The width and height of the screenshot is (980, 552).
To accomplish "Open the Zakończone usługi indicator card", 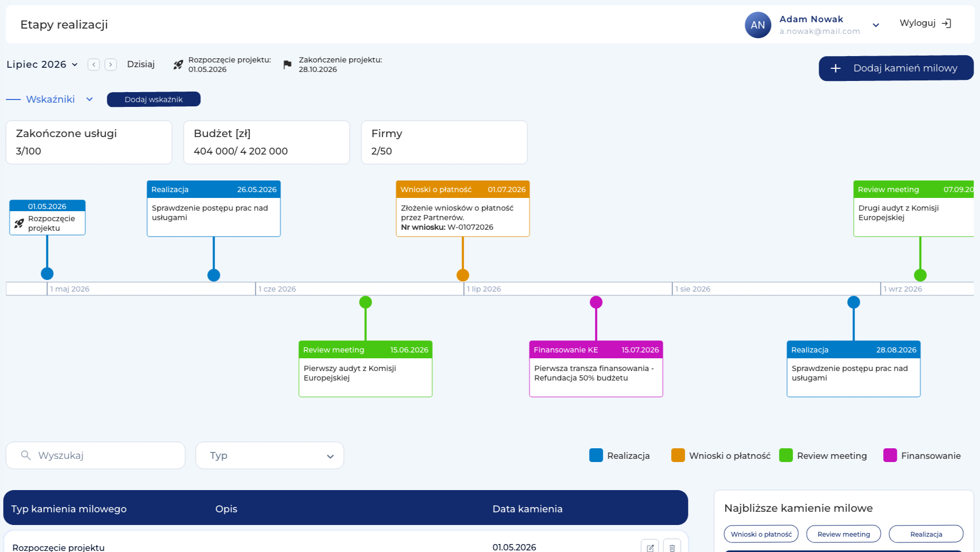I will point(89,142).
